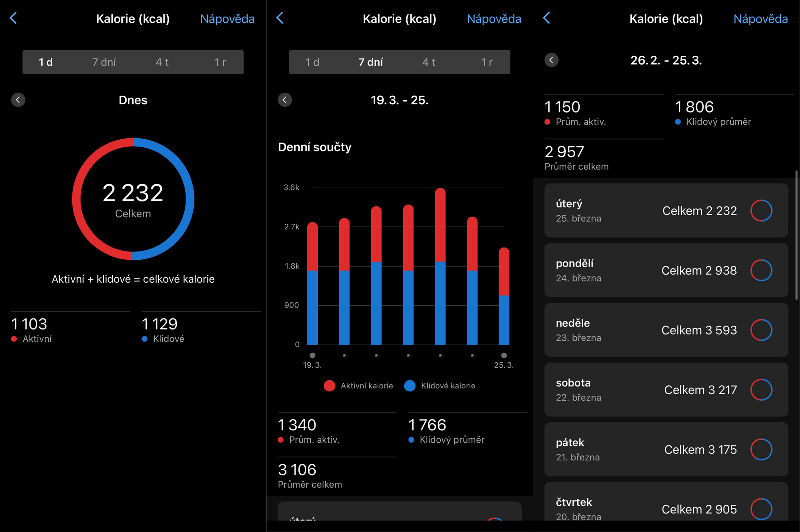Go to previous week beside 19.3. - 25.
800x532 pixels.
coord(285,100)
